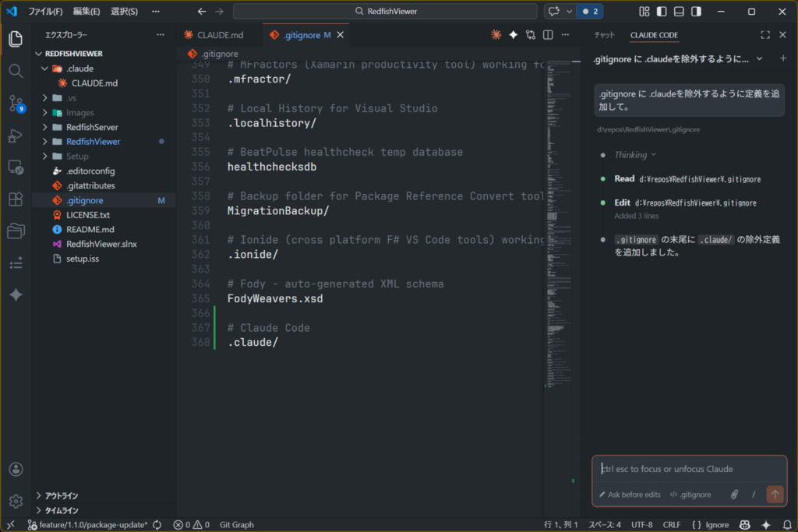This screenshot has width=798, height=532.
Task: Open the 選択(S) menu
Action: tap(124, 11)
